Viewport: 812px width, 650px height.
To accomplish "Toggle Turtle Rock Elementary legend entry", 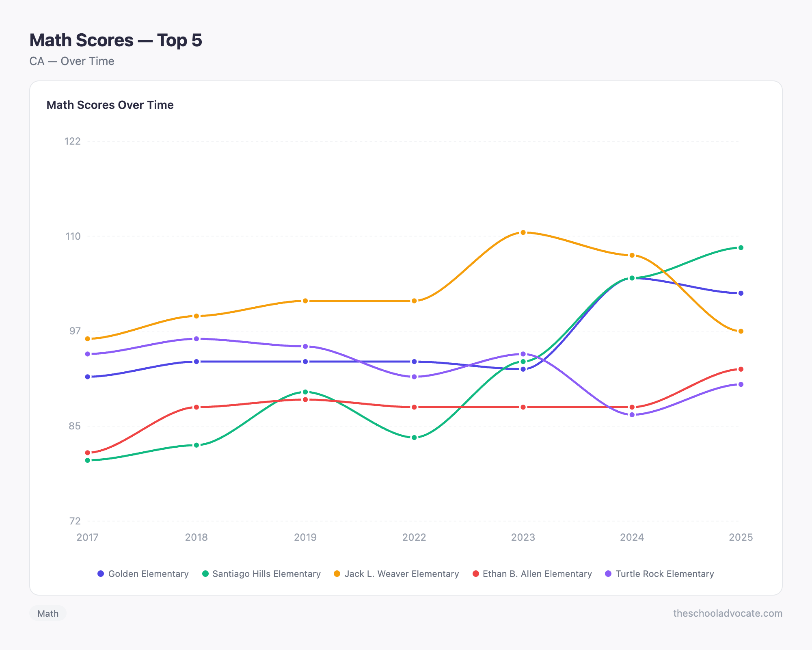I will click(659, 574).
